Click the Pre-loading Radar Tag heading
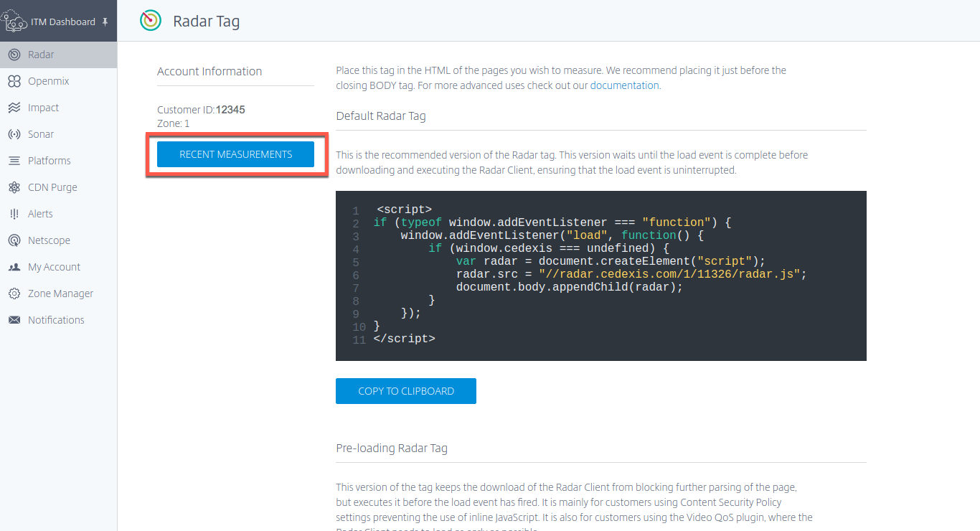 [x=392, y=448]
